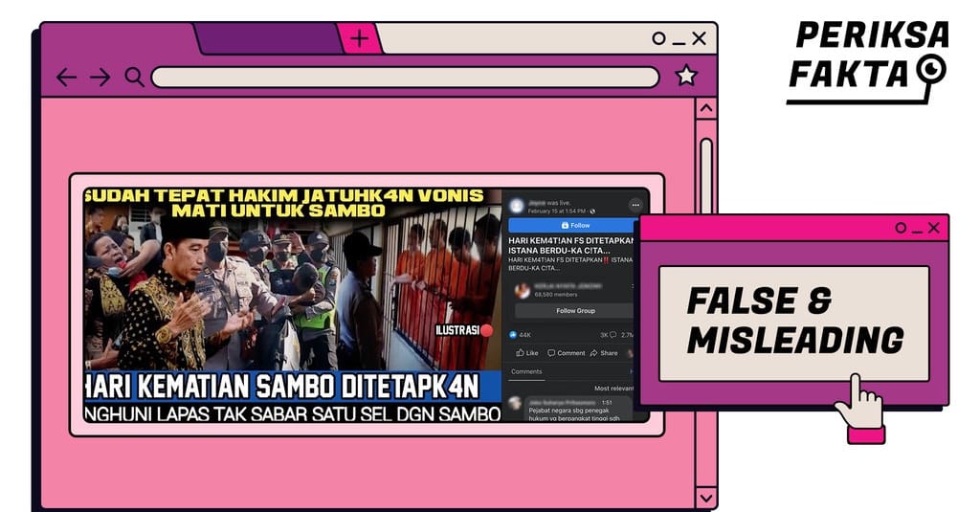This screenshot has width=980, height=512.
Task: Like the Facebook post
Action: point(526,353)
